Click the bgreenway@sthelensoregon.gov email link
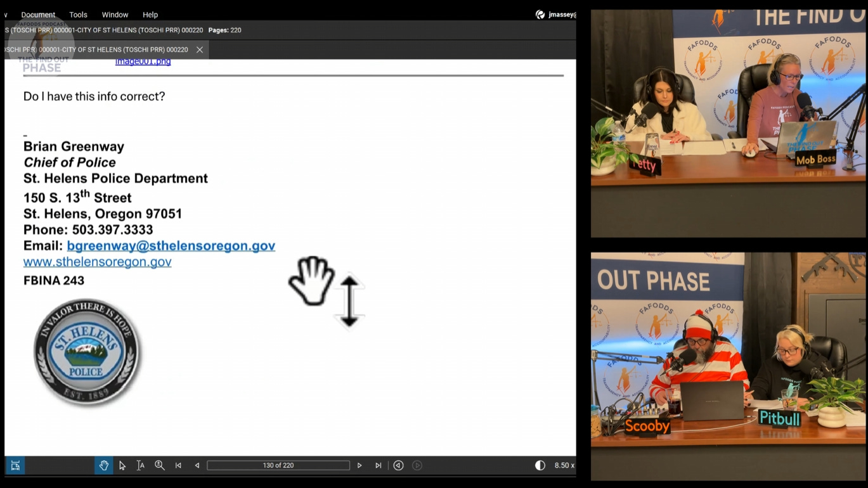 pyautogui.click(x=171, y=246)
